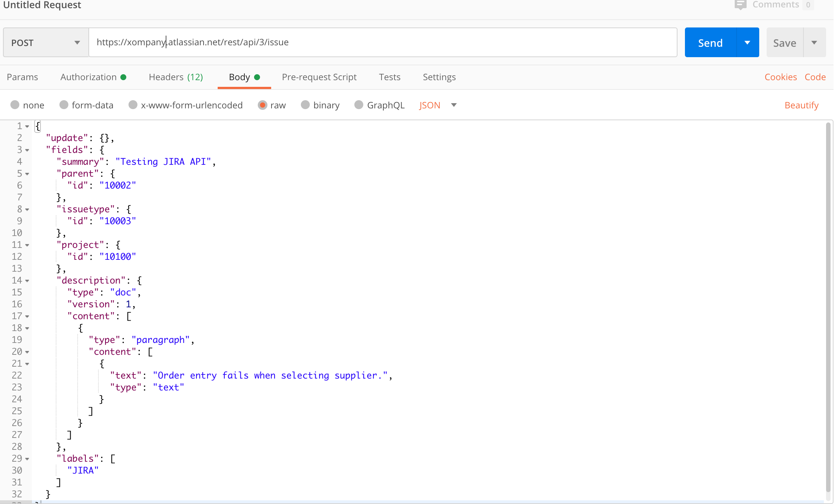835x504 pixels.
Task: Open the Send options arrow
Action: [747, 42]
